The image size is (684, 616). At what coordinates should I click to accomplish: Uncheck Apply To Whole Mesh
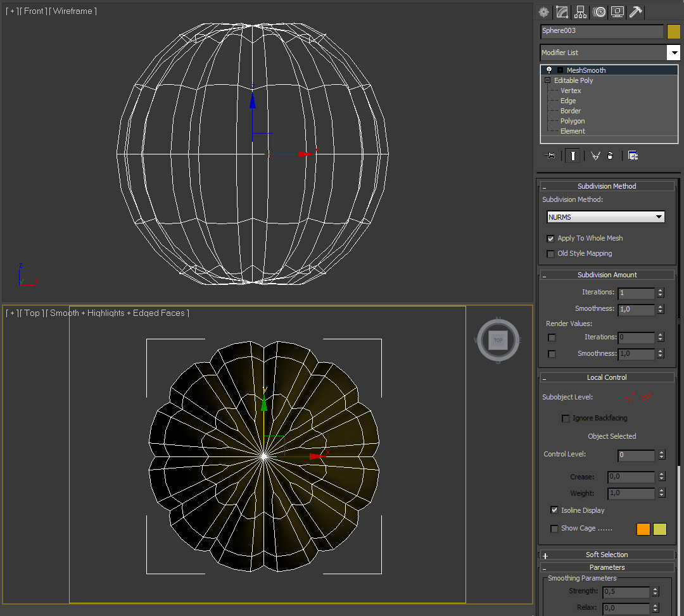pos(550,239)
